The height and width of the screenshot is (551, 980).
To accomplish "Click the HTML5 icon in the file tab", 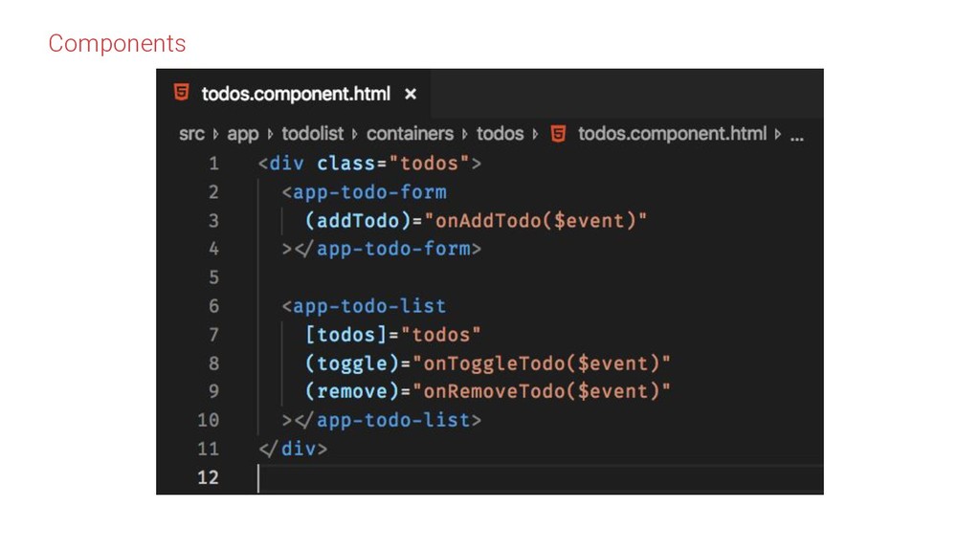I will pyautogui.click(x=181, y=94).
